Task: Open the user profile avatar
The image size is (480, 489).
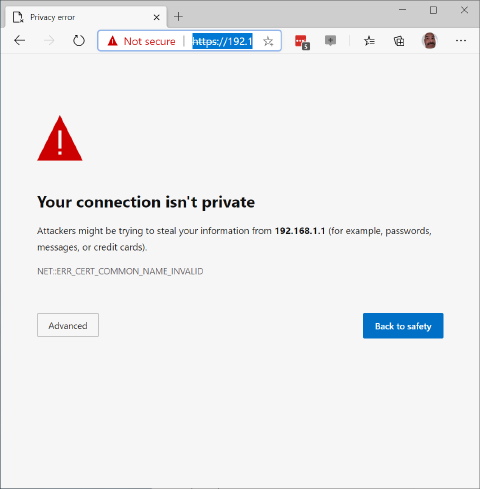Action: click(429, 41)
